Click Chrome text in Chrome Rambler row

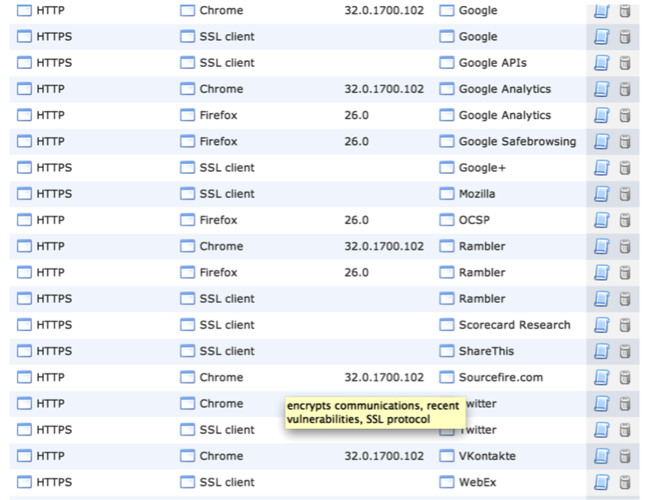(221, 246)
